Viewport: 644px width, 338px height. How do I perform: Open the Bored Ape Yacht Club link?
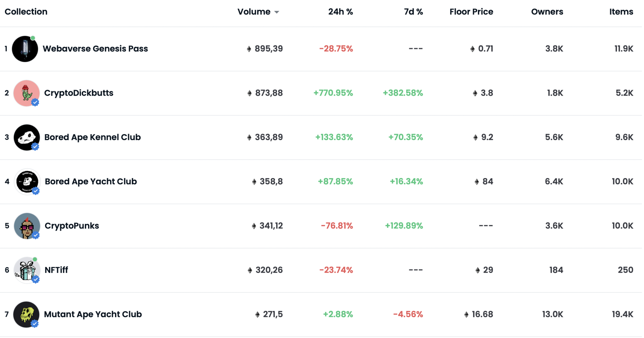coord(91,182)
